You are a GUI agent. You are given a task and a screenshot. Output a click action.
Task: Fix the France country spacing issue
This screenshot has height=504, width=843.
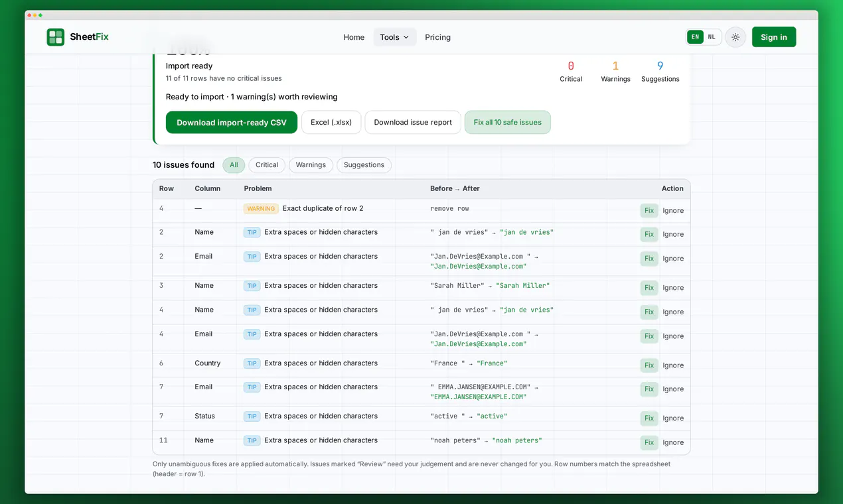point(649,365)
